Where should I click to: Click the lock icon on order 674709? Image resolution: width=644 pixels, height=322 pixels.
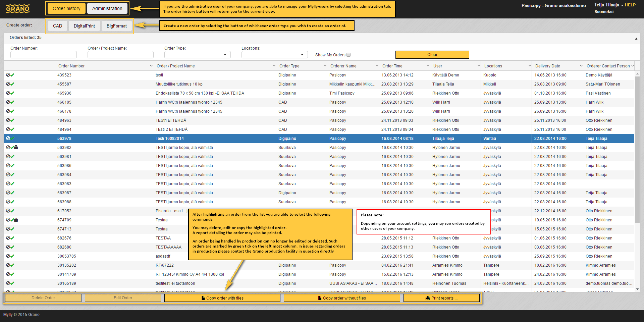(x=16, y=220)
